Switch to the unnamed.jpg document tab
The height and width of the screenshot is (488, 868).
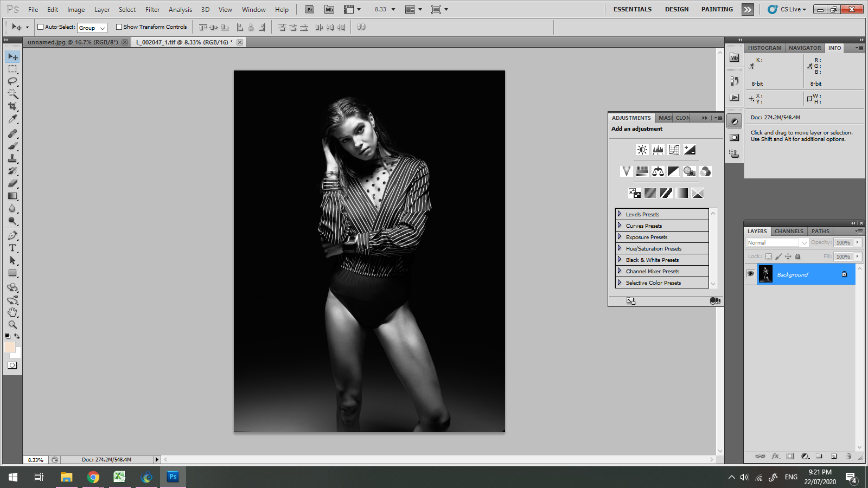point(72,42)
